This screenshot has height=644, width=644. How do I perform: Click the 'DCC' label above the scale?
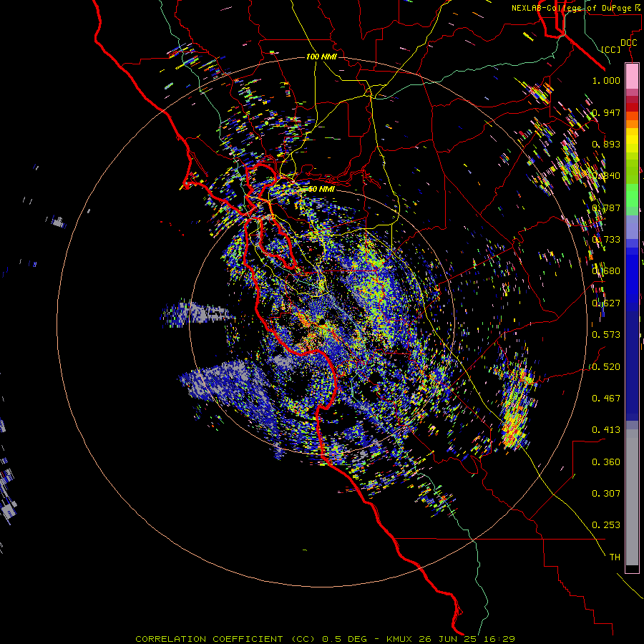coord(628,43)
